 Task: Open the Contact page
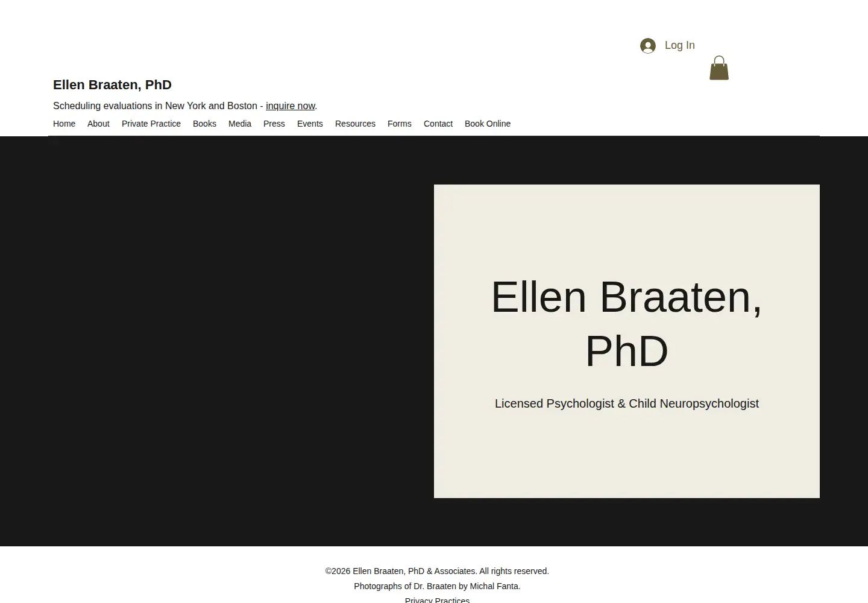tap(438, 124)
